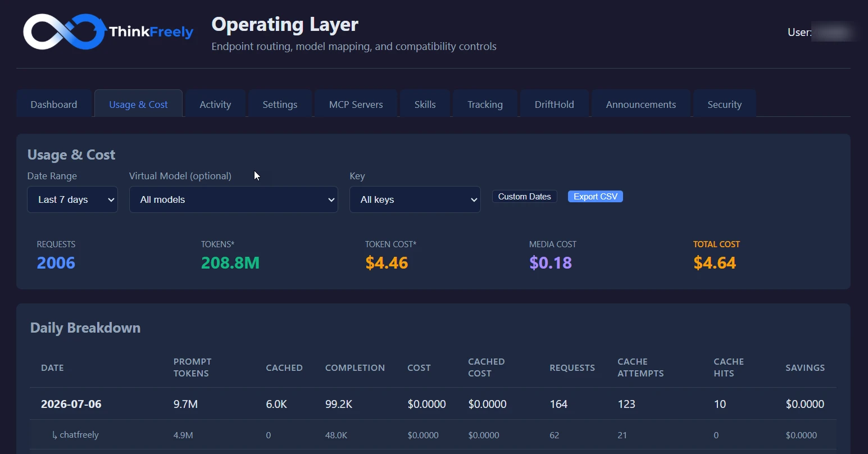Select the Usage & Cost tab
Viewport: 868px width, 454px height.
coord(138,104)
